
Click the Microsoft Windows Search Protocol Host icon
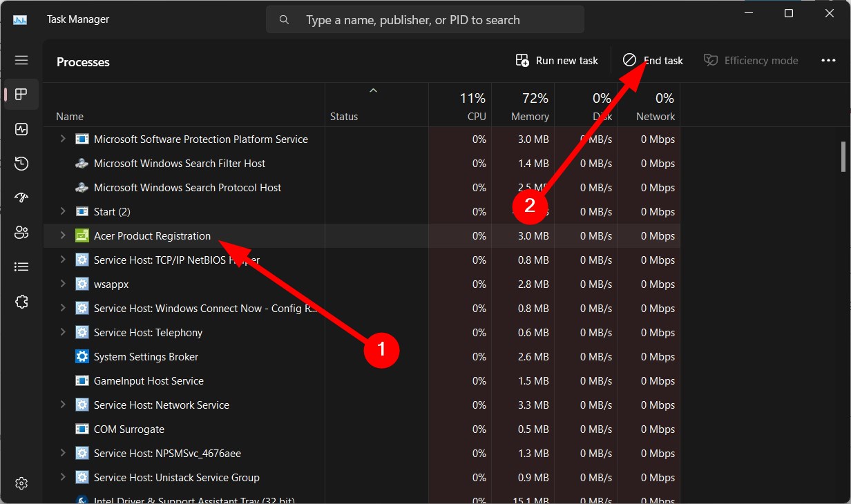pyautogui.click(x=82, y=188)
